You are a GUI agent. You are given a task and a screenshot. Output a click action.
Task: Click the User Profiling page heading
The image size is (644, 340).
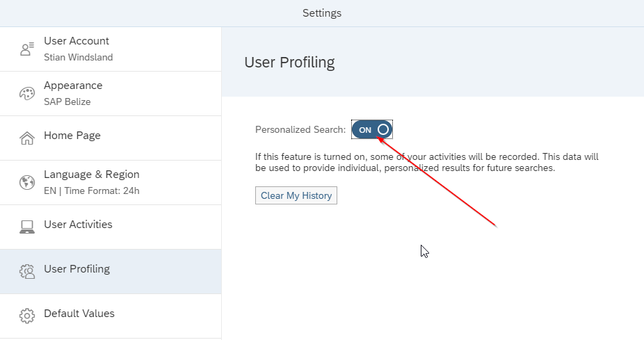click(x=289, y=63)
